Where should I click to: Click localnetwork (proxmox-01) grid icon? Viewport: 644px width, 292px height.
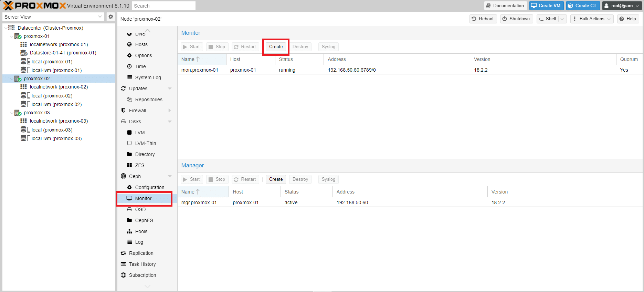tap(23, 44)
